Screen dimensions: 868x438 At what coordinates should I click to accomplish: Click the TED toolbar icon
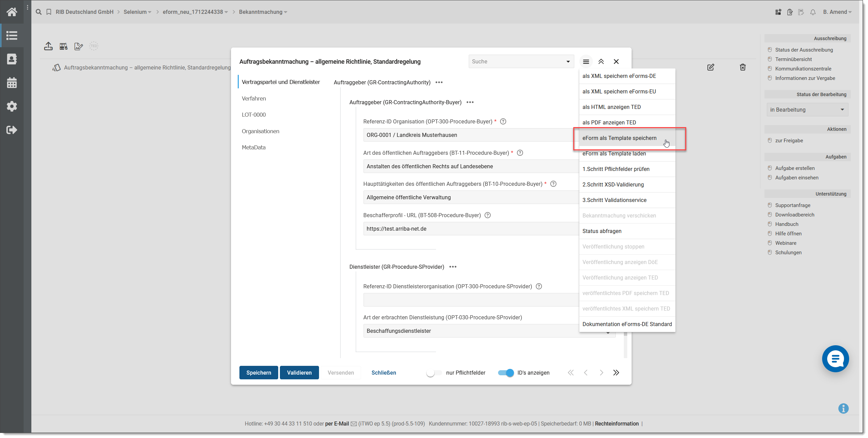click(x=94, y=46)
